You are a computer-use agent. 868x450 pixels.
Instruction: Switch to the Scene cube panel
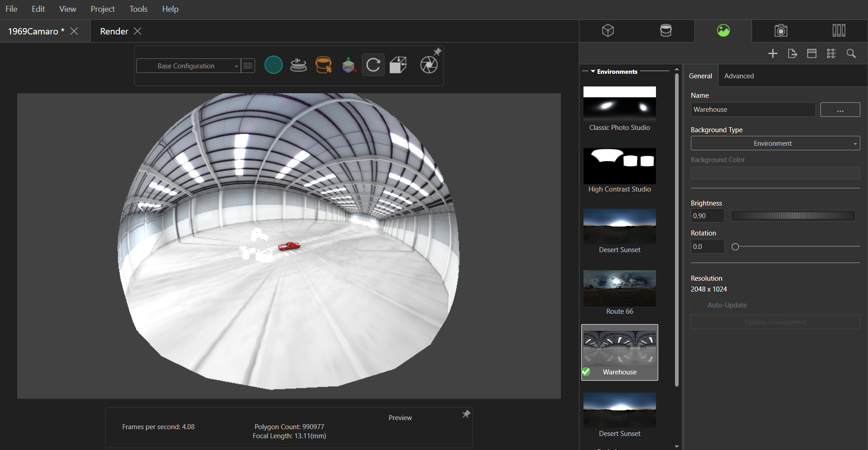[x=608, y=31]
